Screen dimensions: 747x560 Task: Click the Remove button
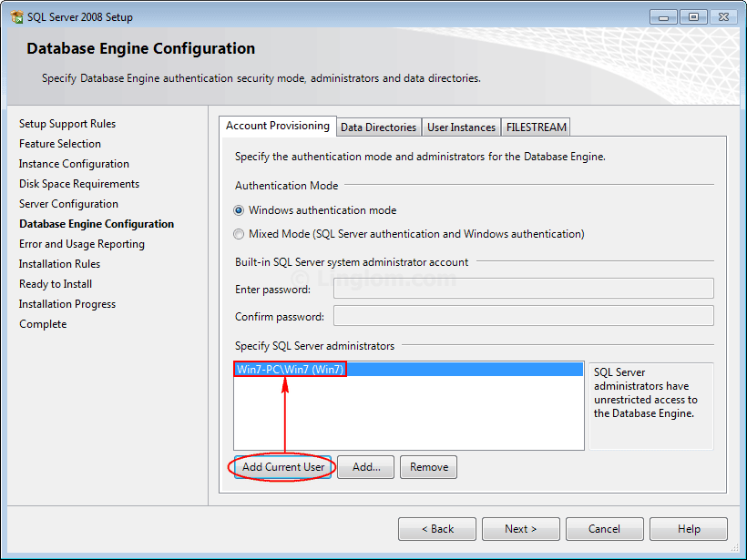pyautogui.click(x=429, y=467)
